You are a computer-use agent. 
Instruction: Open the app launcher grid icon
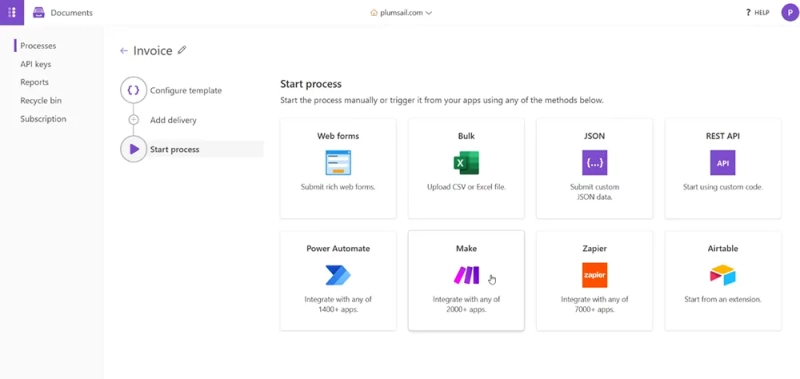point(12,12)
